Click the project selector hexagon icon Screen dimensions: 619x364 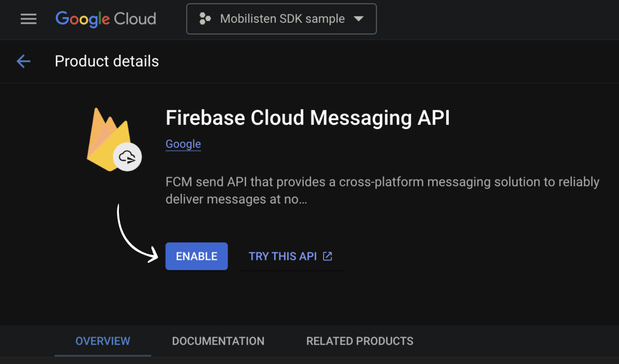click(x=205, y=19)
